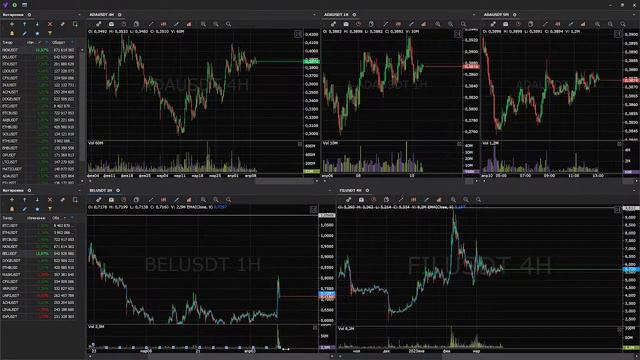Switch to the ADAUSDT 4H tab

coord(102,15)
